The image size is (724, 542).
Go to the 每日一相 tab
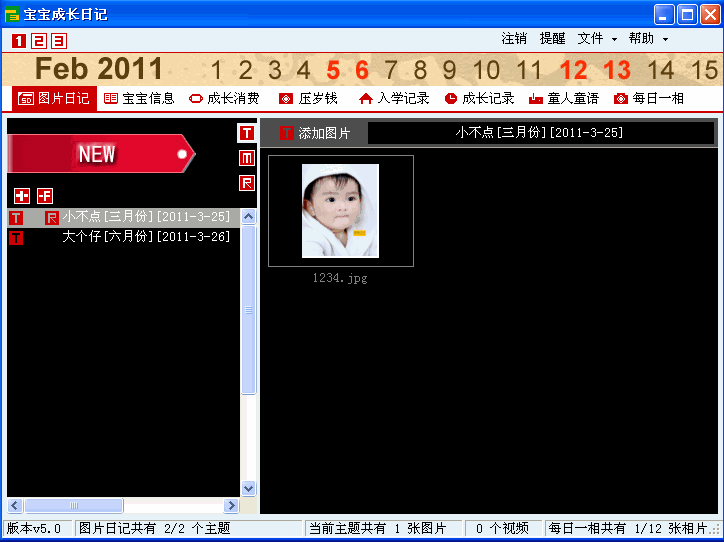(x=649, y=99)
